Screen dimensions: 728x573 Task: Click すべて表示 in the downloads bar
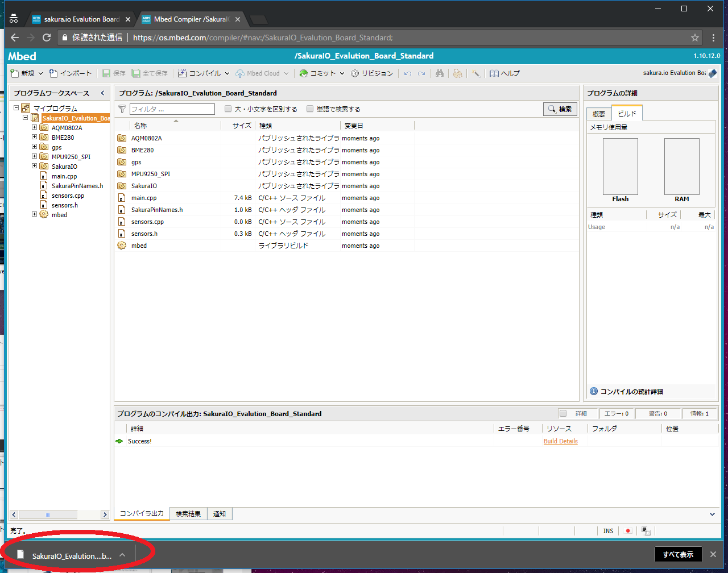(x=678, y=555)
